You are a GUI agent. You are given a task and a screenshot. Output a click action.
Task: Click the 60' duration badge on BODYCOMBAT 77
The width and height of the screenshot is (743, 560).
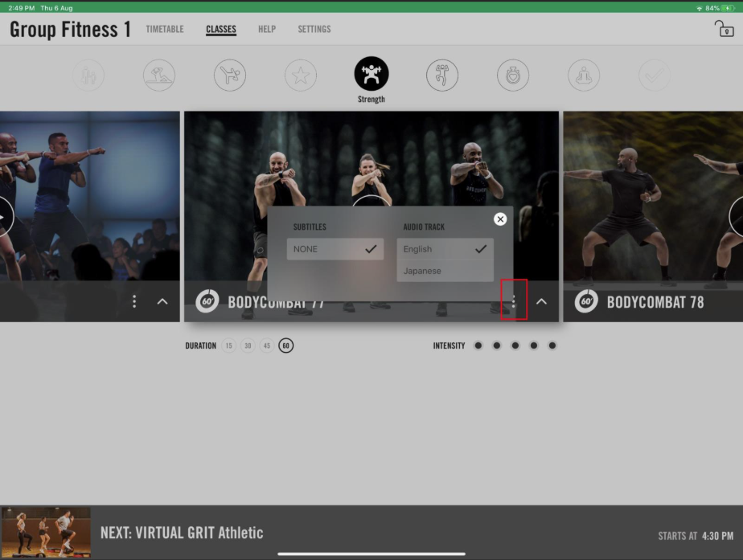point(207,301)
